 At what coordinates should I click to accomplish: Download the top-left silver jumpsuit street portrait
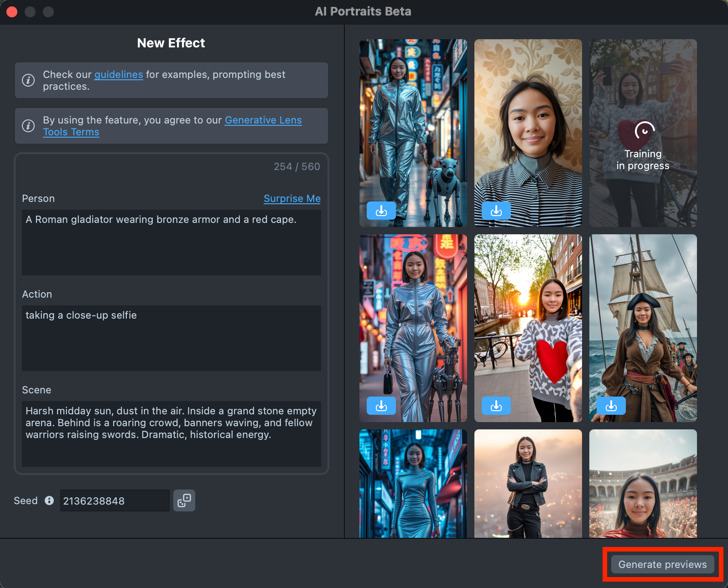tap(381, 211)
